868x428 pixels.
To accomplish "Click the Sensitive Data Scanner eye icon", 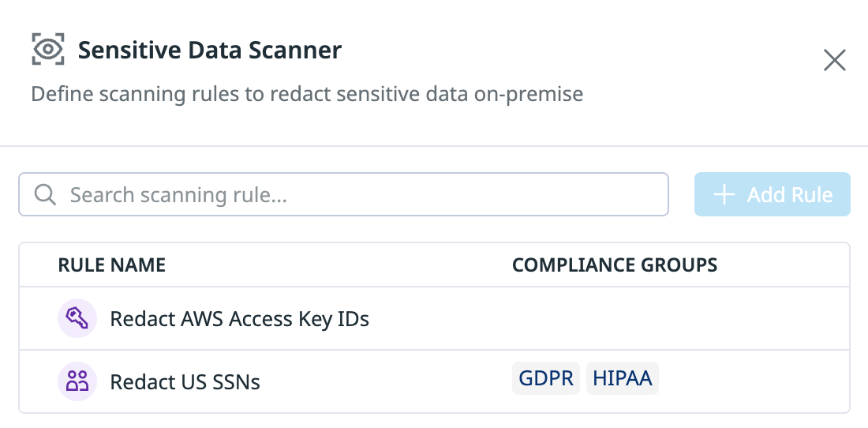I will pyautogui.click(x=48, y=50).
